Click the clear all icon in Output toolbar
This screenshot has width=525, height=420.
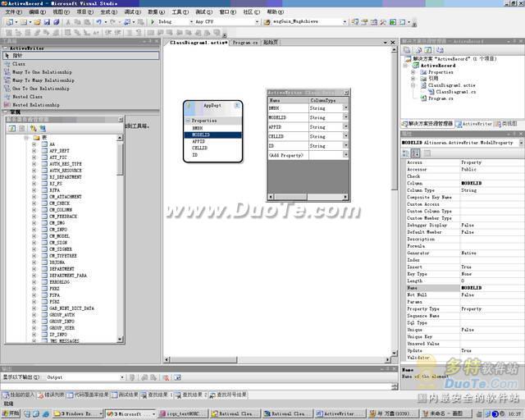[166, 377]
